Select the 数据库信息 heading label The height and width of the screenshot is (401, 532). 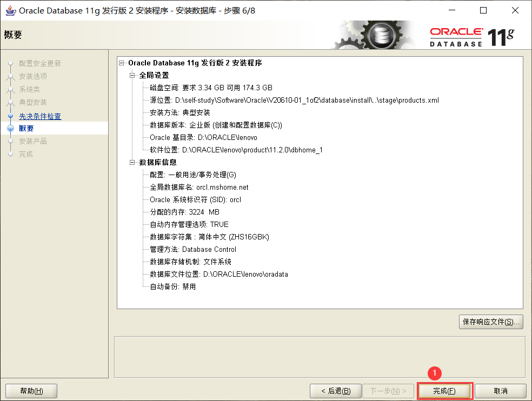coord(158,163)
